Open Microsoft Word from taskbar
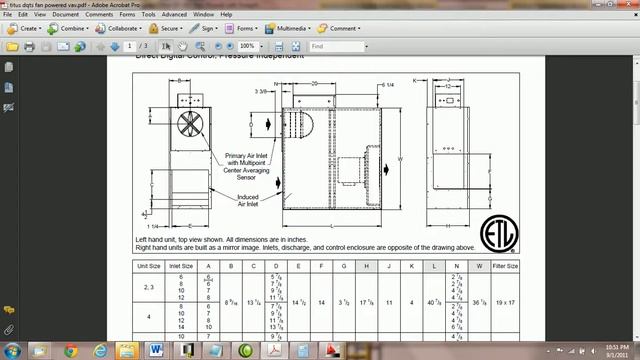This screenshot has height=360, width=640. 156,351
